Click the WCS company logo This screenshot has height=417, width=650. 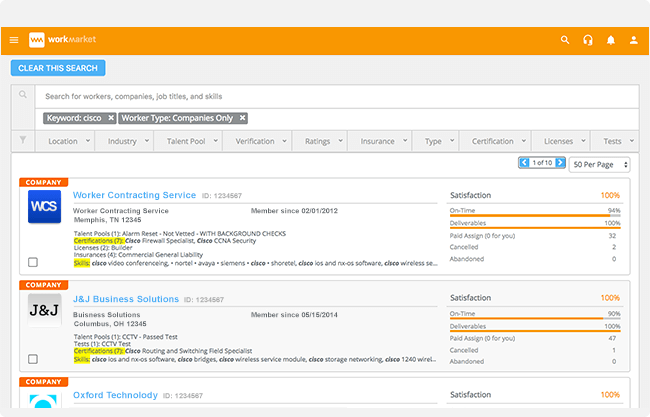pyautogui.click(x=44, y=206)
